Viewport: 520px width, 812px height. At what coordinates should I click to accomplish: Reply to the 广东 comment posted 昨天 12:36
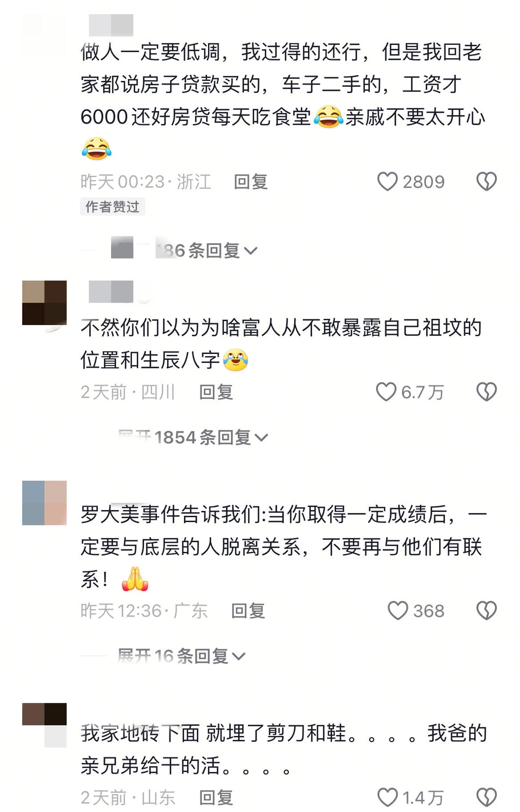click(x=248, y=611)
